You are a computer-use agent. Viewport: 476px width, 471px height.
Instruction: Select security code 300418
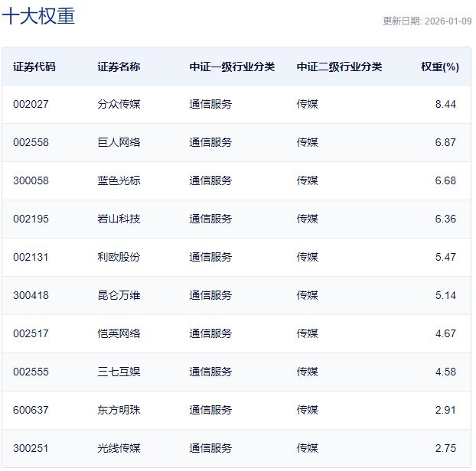[x=31, y=295]
